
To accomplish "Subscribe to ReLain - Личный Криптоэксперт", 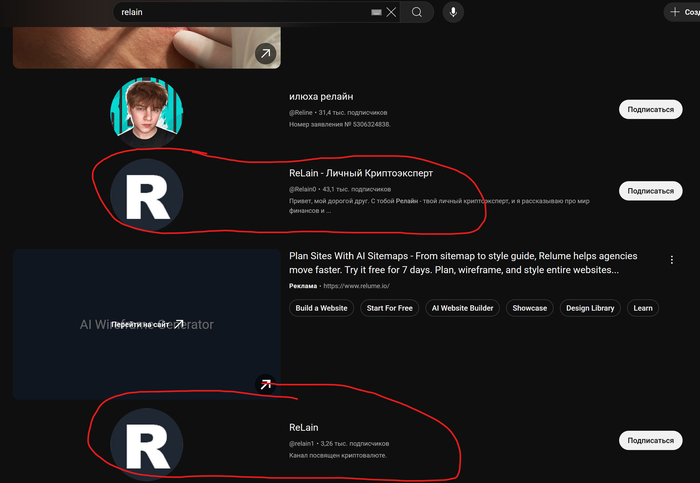I will tap(650, 190).
